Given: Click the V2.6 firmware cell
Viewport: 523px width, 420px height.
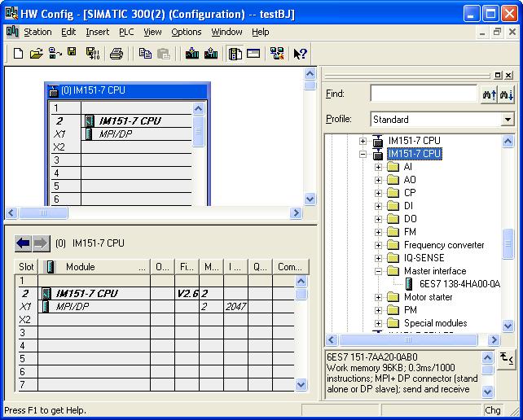Looking at the screenshot, I should 187,294.
